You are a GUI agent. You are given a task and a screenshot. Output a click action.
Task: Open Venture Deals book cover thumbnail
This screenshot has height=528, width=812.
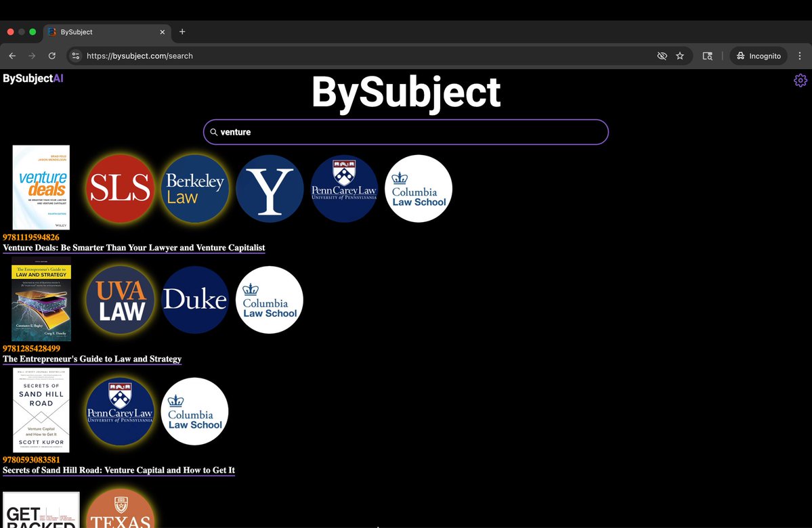41,188
